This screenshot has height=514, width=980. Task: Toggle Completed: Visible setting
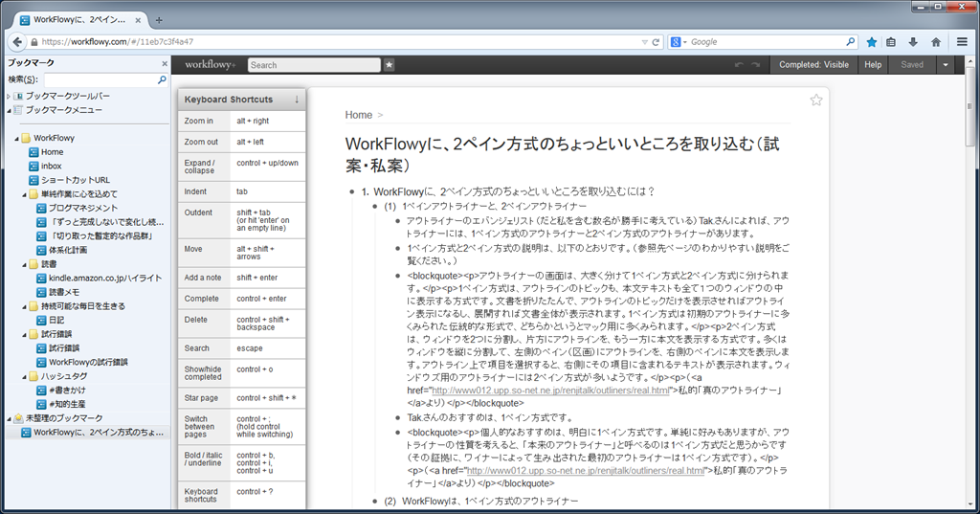(x=813, y=64)
